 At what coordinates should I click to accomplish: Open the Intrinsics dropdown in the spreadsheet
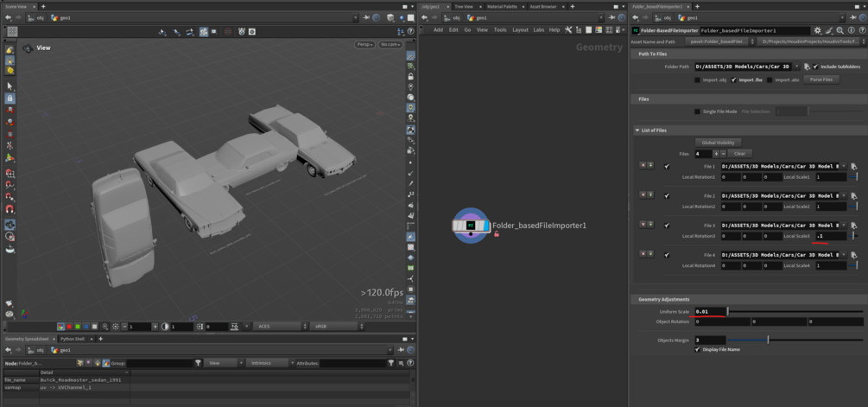(x=269, y=363)
